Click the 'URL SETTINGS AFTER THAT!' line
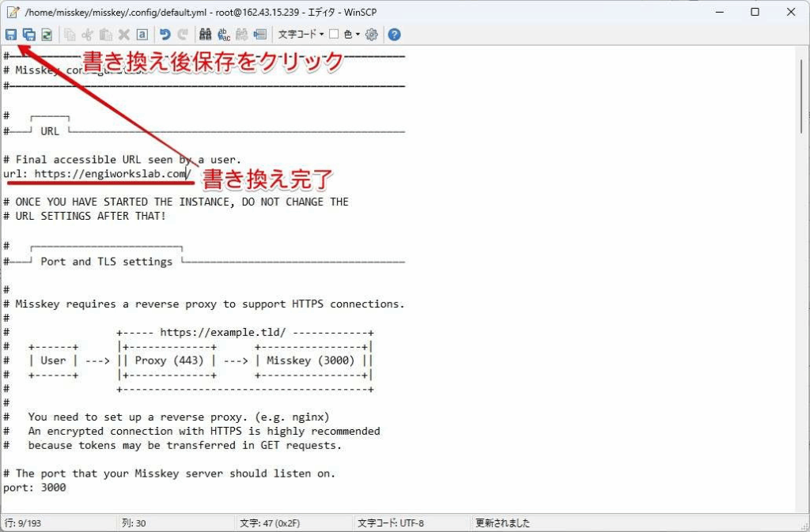Screen dimensions: 810x532 point(85,217)
